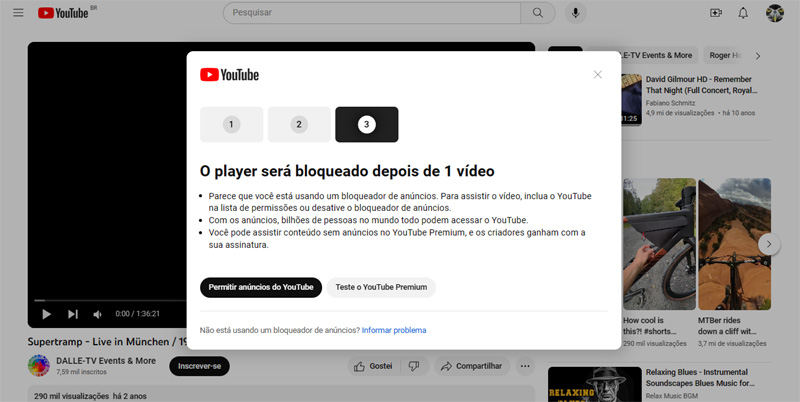Screen dimensions: 800x402
Task: Click the 0:00 / 1:36:21 time display
Action: click(138, 314)
